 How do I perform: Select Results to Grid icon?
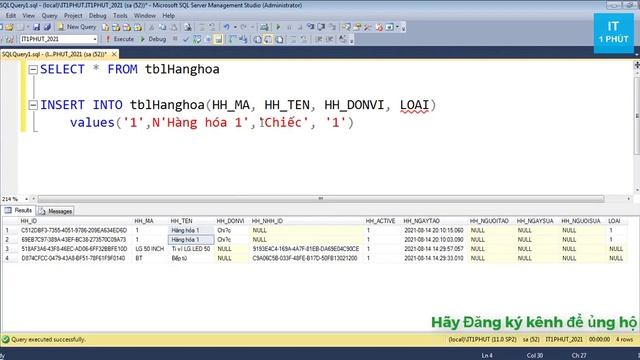pyautogui.click(x=269, y=40)
